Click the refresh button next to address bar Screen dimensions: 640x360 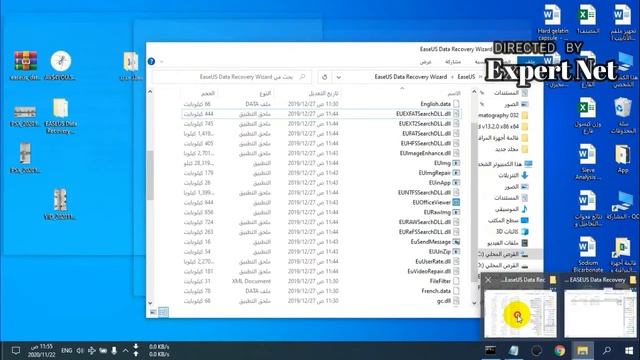tap(324, 77)
